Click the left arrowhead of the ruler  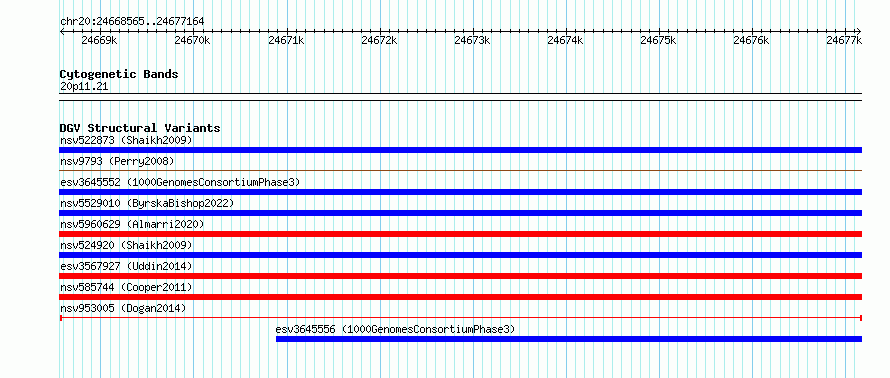(x=62, y=31)
